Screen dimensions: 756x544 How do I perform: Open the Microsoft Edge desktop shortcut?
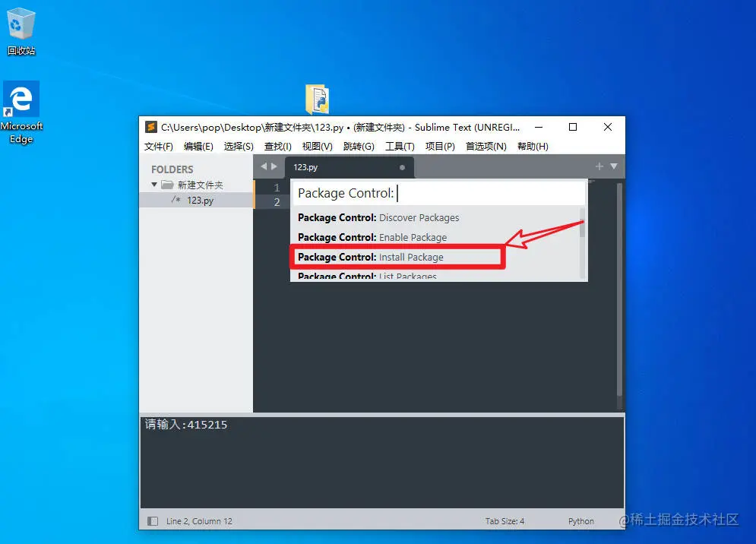tap(21, 112)
